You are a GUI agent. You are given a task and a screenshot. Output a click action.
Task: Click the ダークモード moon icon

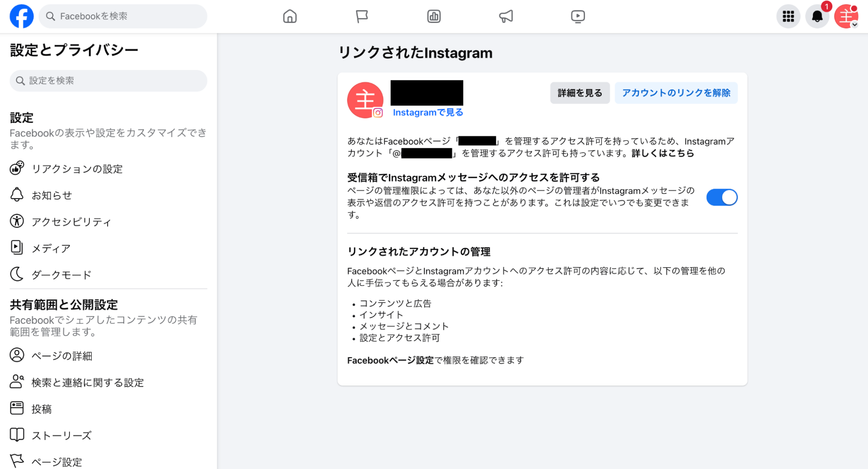click(17, 274)
